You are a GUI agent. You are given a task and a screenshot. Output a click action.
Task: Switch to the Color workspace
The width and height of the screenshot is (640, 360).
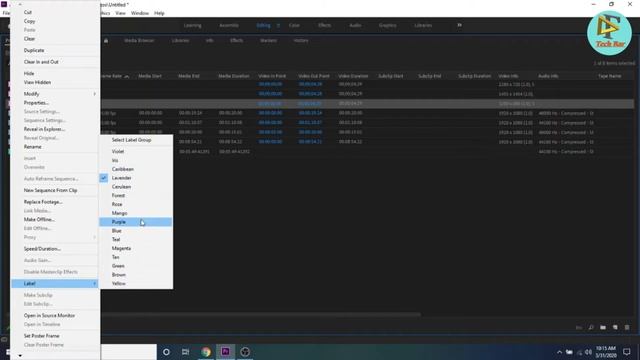(x=294, y=25)
